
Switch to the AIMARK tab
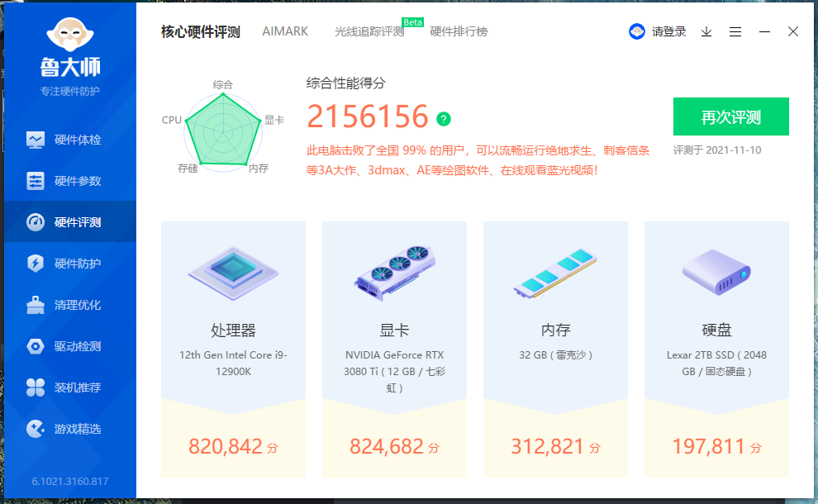click(285, 31)
